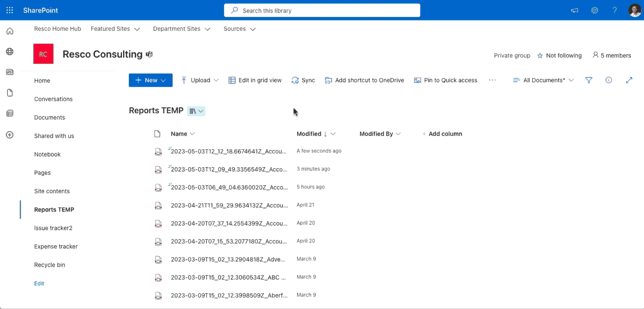Viewport: 644px width, 309px height.
Task: Open Home in site navigation
Action: coord(42,81)
